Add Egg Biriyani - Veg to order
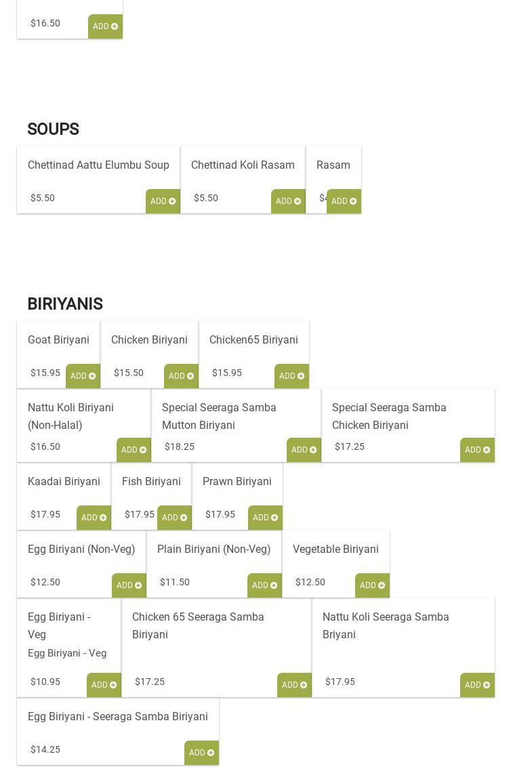 (x=104, y=685)
